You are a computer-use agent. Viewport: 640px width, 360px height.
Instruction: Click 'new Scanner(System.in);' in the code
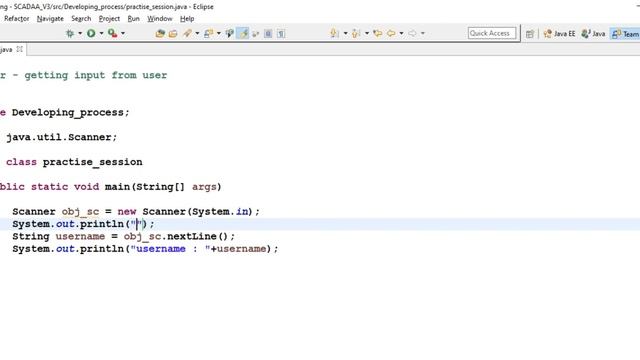coord(189,212)
